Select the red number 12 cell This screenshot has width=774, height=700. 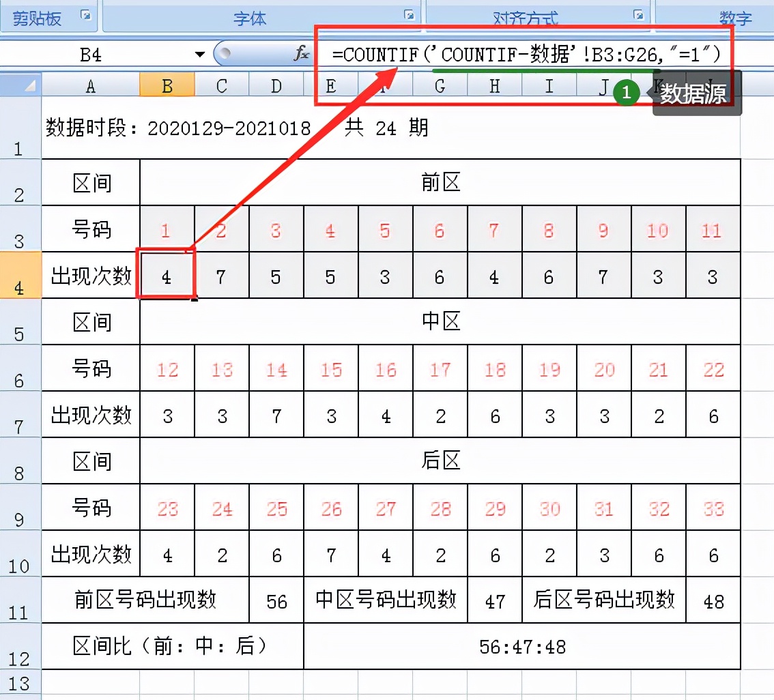[167, 368]
